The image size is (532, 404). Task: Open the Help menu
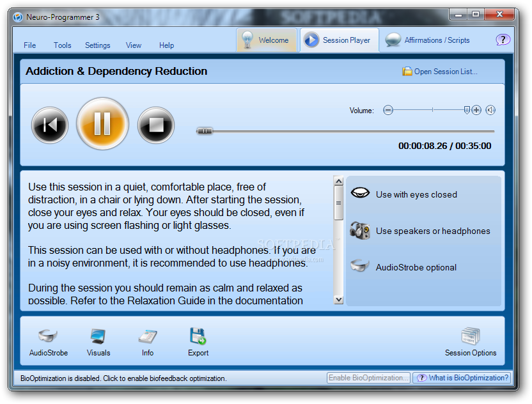click(x=167, y=45)
